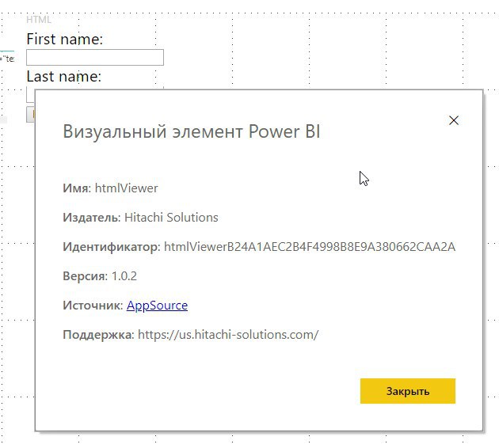Click the HTML visual title label
The height and width of the screenshot is (448, 499).
[x=39, y=20]
